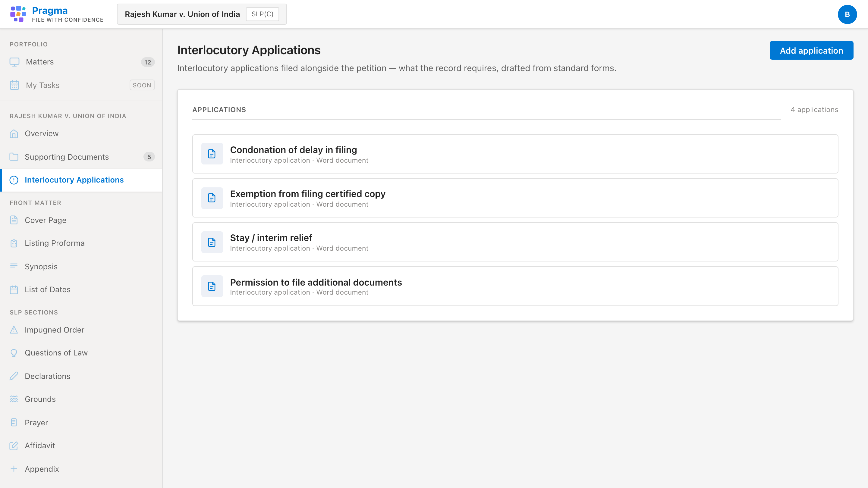This screenshot has width=868, height=488.
Task: Open Supporting Documents section
Action: click(81, 157)
